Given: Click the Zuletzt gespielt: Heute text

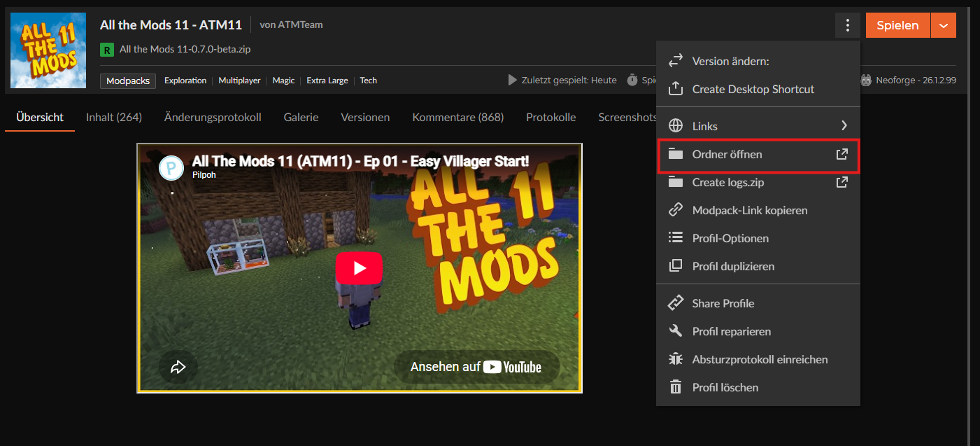Looking at the screenshot, I should pos(569,81).
